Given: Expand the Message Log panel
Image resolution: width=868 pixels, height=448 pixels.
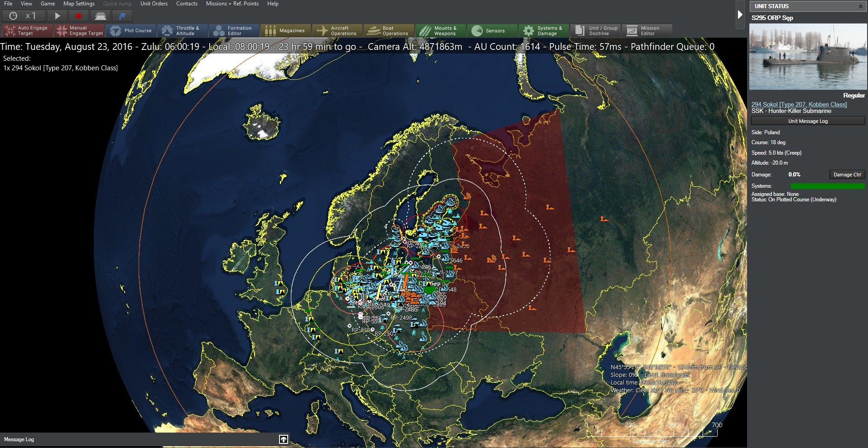Looking at the screenshot, I should click(284, 439).
